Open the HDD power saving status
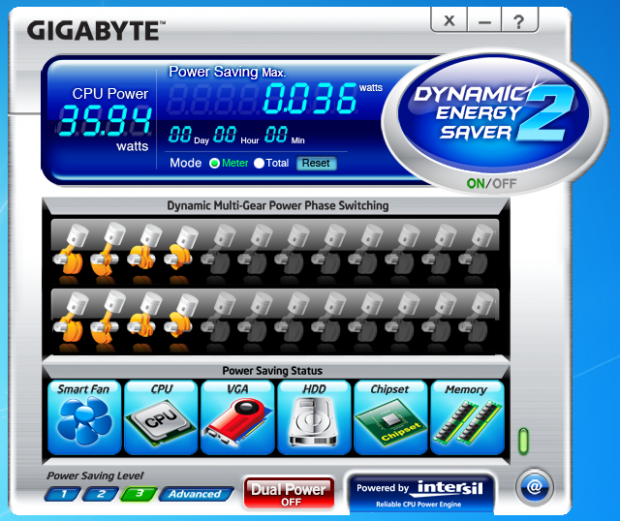 pyautogui.click(x=314, y=417)
